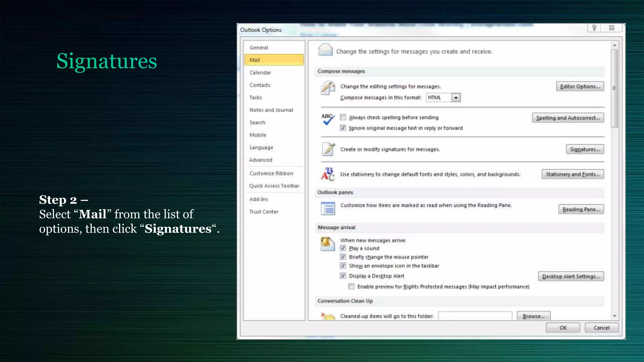This screenshot has height=362, width=644.
Task: Click the vertical scrollbar thumb
Action: coord(614,88)
